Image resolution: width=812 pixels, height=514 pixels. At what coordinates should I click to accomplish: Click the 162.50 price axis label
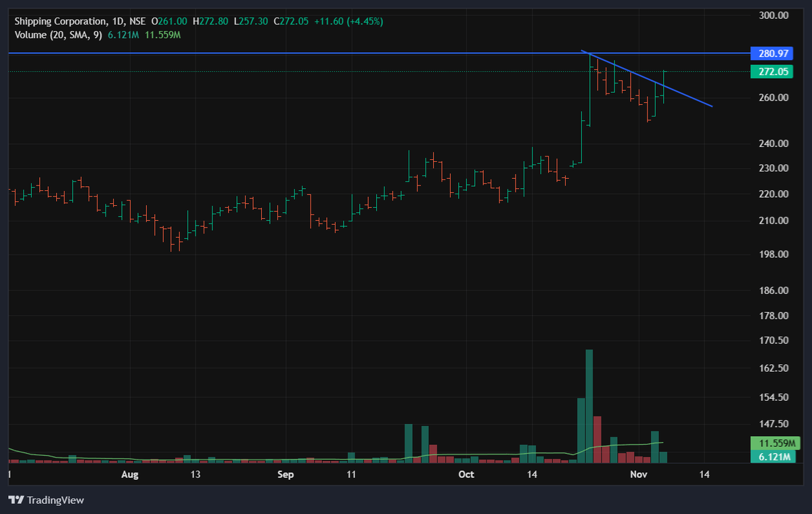772,368
